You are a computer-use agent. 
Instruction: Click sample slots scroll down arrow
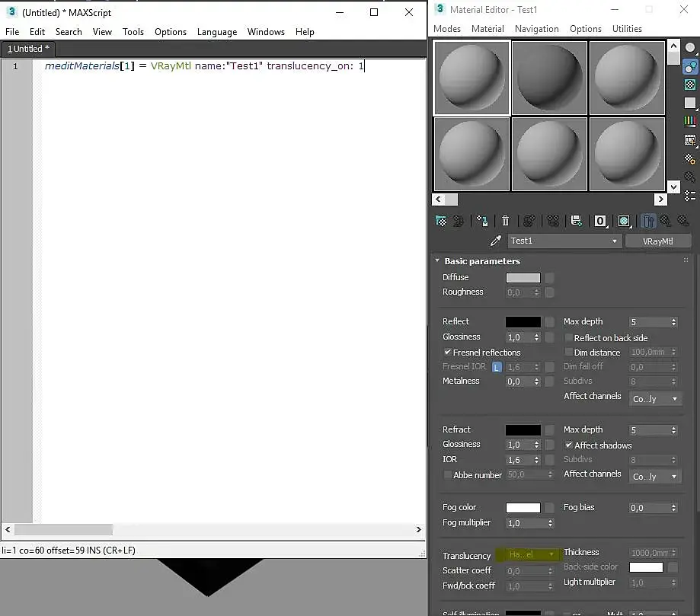(673, 187)
